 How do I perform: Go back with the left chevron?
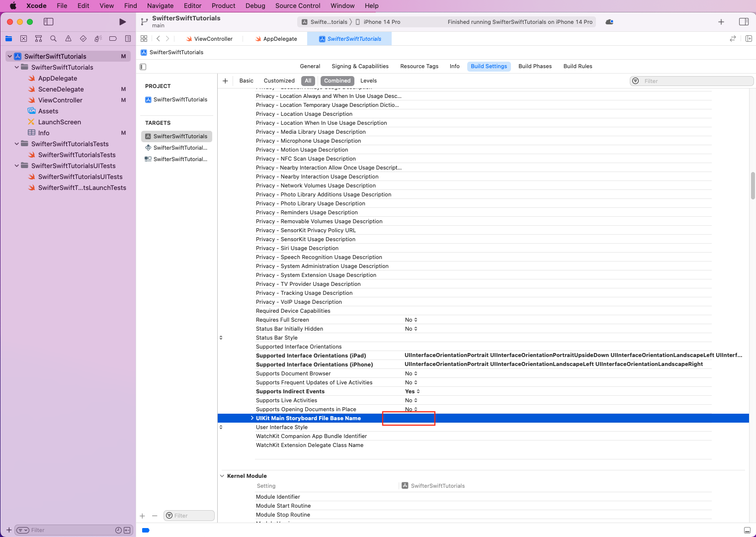click(x=158, y=38)
